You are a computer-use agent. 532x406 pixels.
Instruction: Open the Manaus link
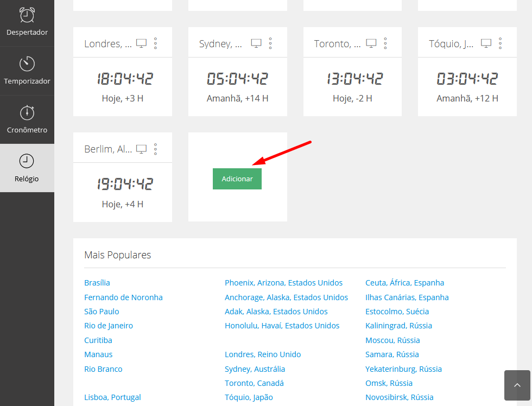98,354
